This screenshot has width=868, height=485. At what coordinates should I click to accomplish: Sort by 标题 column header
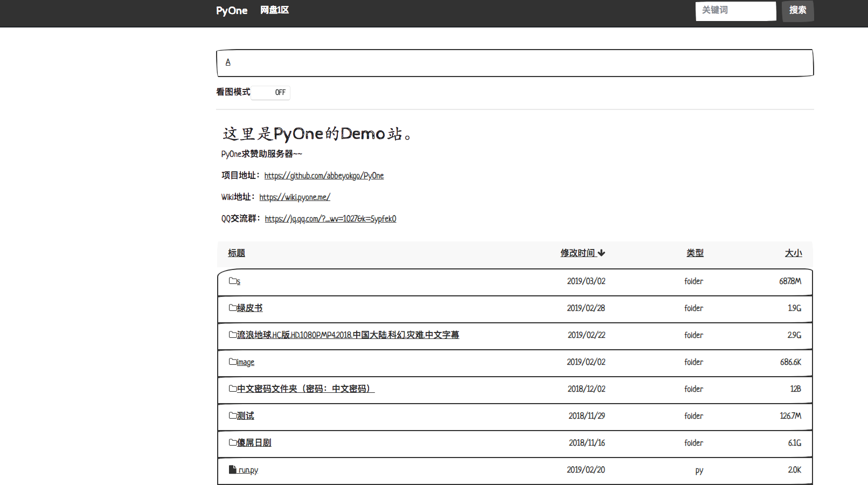(x=237, y=253)
